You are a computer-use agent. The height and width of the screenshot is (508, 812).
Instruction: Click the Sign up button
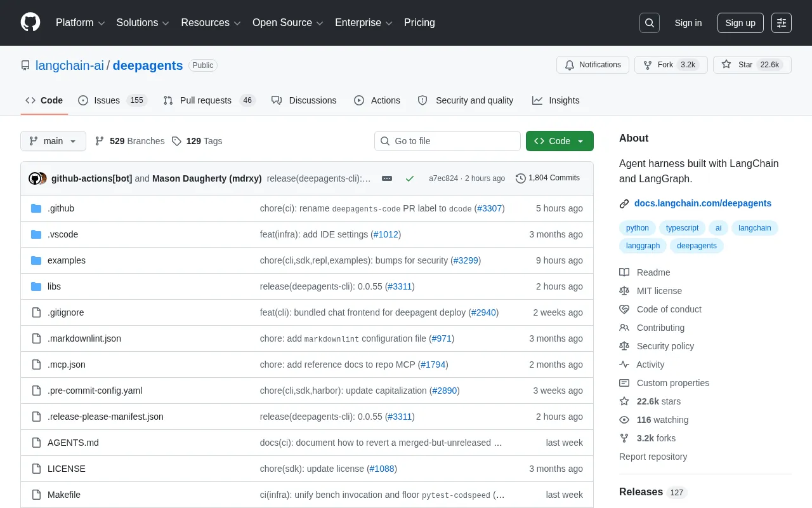click(740, 23)
